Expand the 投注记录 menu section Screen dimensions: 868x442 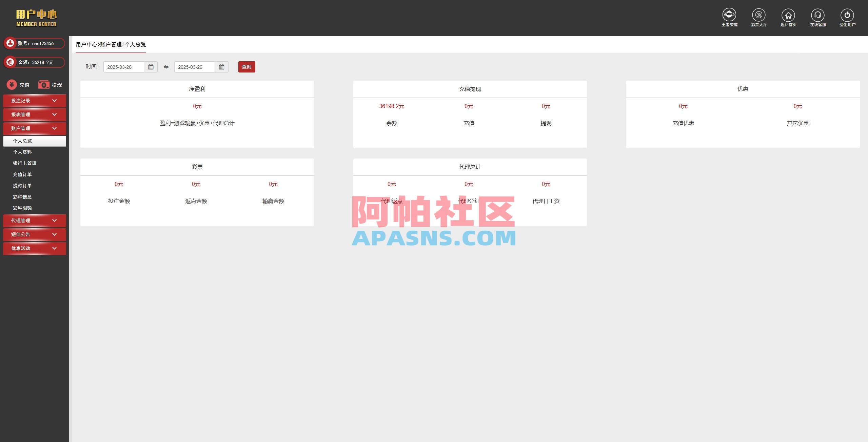34,101
